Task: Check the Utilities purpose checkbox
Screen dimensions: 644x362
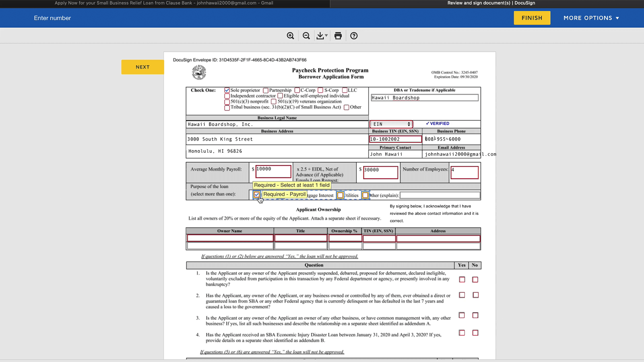Action: pos(341,195)
